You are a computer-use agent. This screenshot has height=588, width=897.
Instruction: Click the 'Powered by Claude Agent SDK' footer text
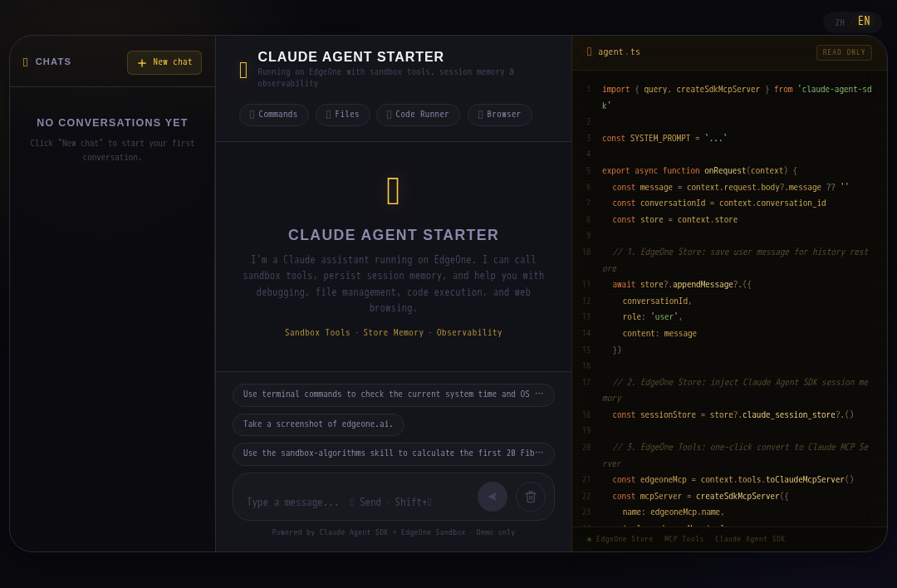(x=393, y=532)
